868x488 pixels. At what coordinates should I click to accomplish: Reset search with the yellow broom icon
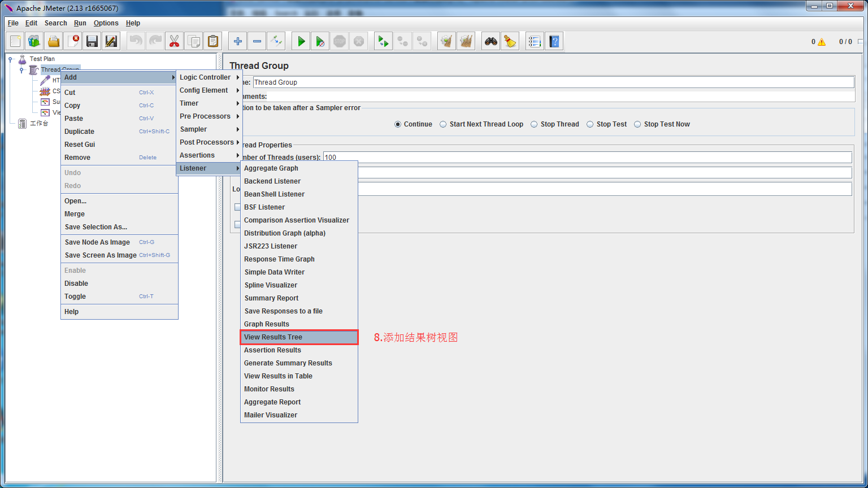coord(510,41)
